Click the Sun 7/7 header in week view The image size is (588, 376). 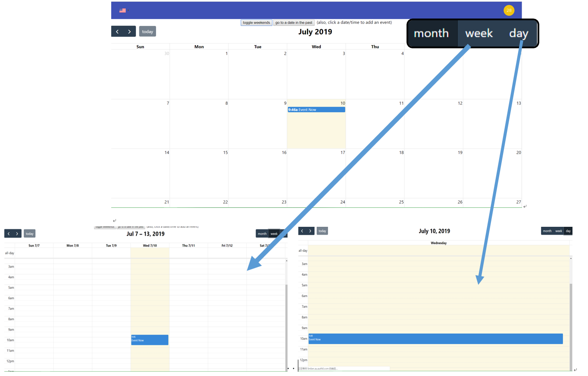click(34, 245)
